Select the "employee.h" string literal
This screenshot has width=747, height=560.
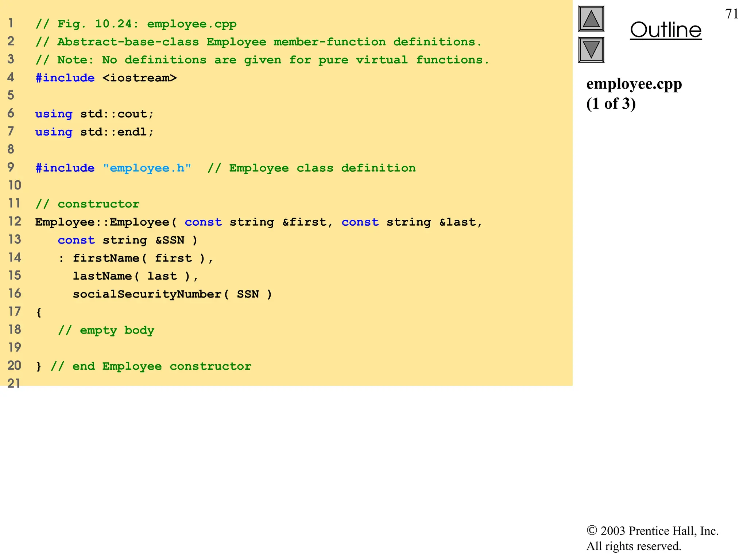pyautogui.click(x=147, y=168)
